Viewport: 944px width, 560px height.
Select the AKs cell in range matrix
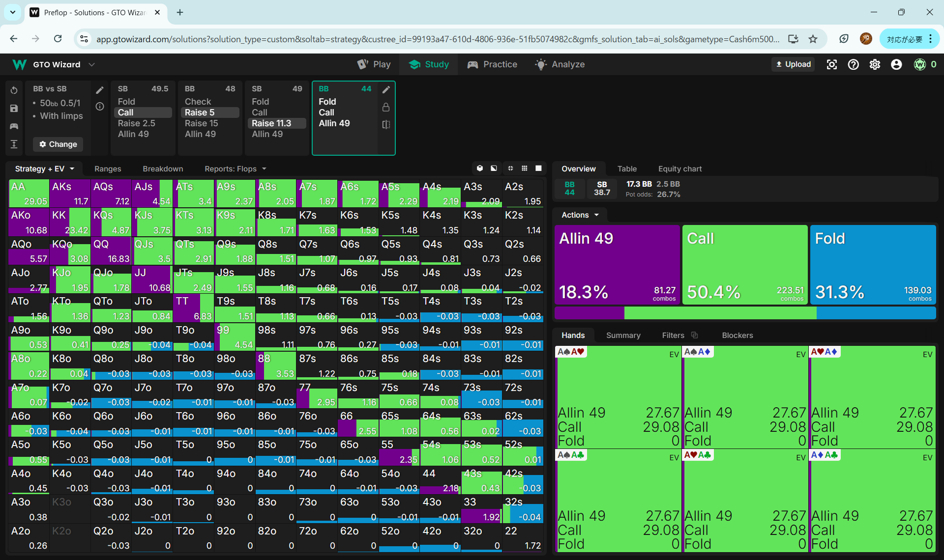pyautogui.click(x=70, y=193)
